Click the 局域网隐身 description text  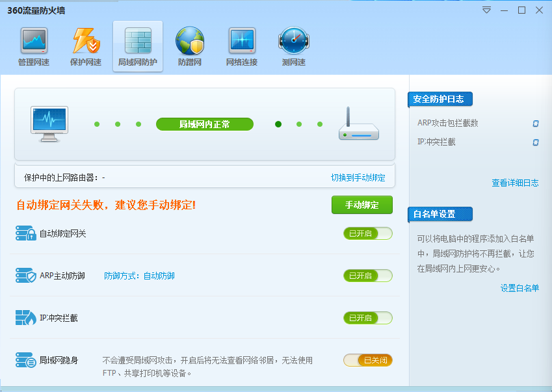207,366
